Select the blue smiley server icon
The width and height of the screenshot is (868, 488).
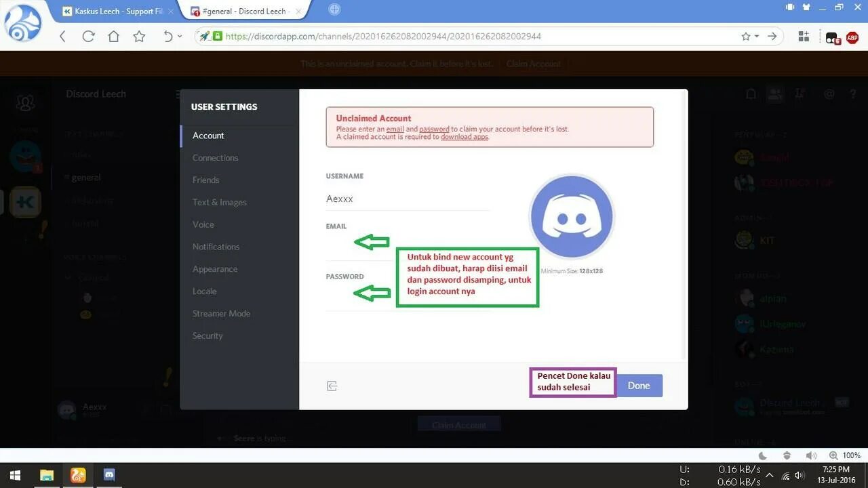25,157
